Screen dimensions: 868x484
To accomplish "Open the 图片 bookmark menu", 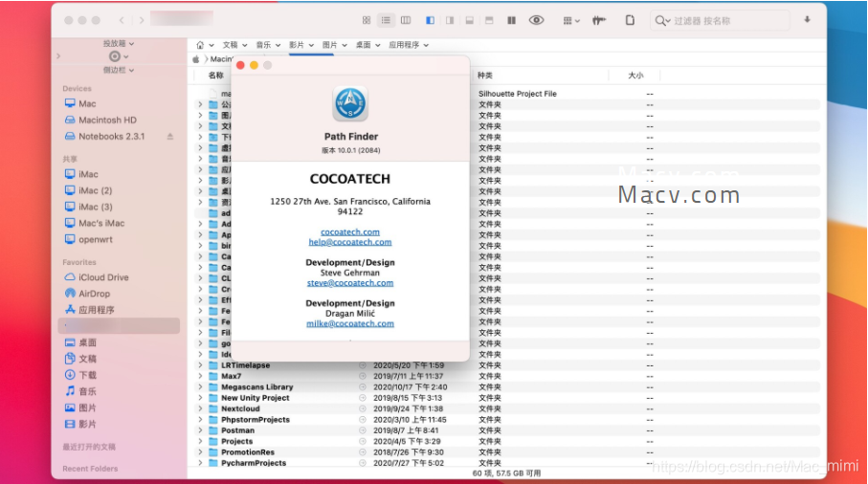I will [334, 45].
